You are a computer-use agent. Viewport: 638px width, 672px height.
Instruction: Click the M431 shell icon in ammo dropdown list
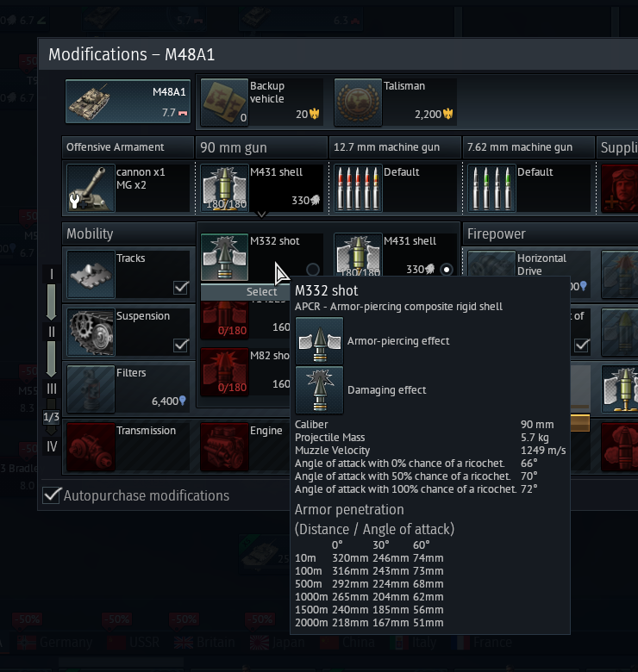click(x=358, y=255)
